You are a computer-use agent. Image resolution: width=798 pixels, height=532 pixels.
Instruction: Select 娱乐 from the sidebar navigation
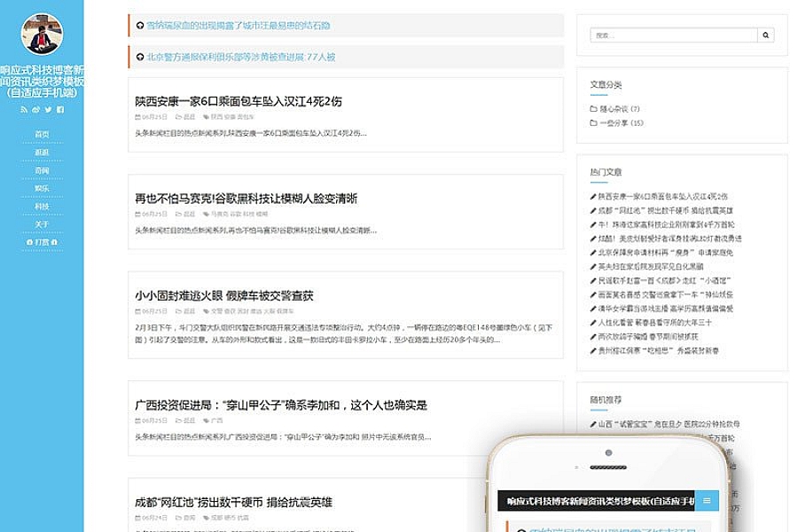coord(42,188)
